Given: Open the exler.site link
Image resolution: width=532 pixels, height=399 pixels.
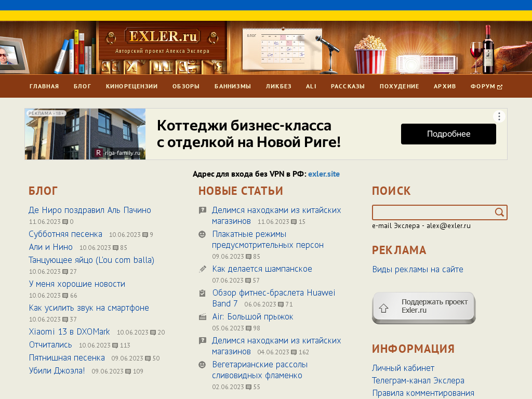Looking at the screenshot, I should [x=324, y=174].
